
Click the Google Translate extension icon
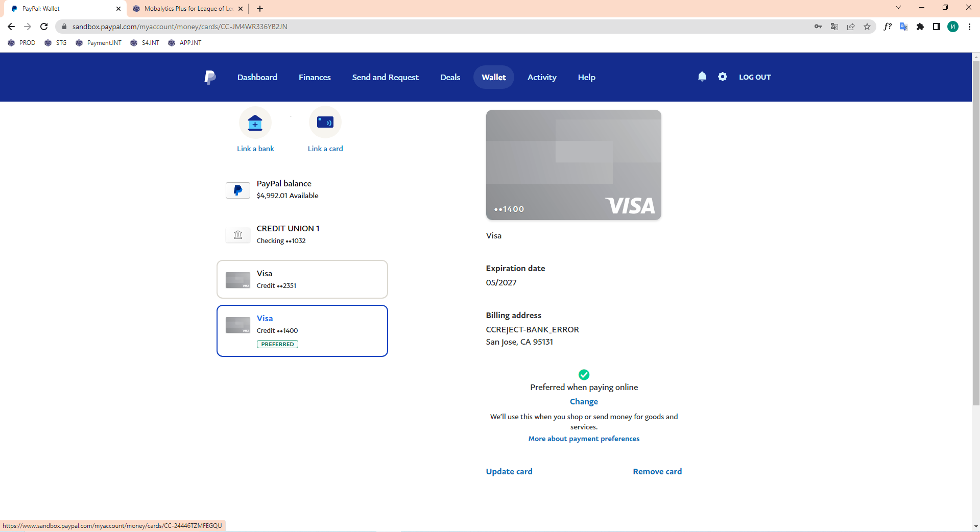904,27
